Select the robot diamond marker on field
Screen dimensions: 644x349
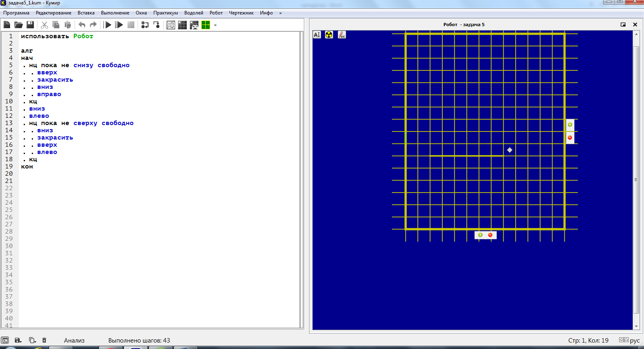click(x=510, y=150)
